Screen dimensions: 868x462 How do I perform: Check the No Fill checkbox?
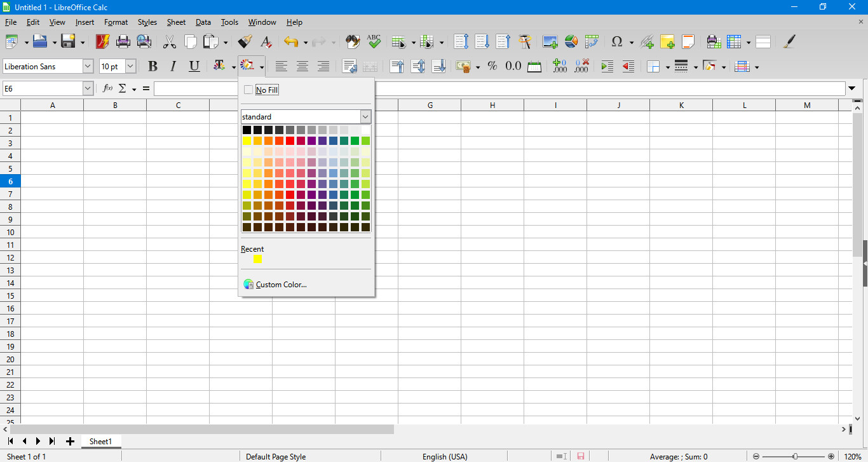[x=248, y=90]
